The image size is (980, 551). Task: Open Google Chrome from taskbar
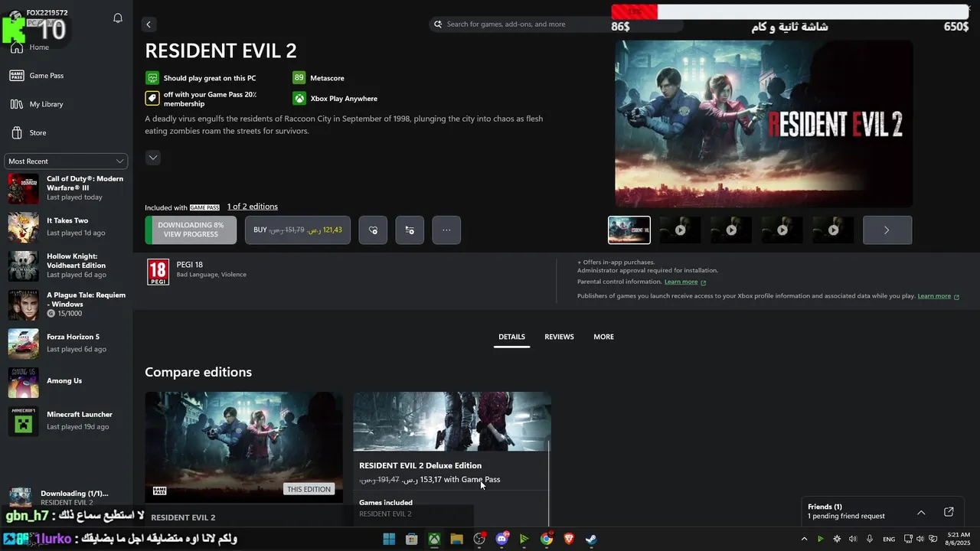547,539
